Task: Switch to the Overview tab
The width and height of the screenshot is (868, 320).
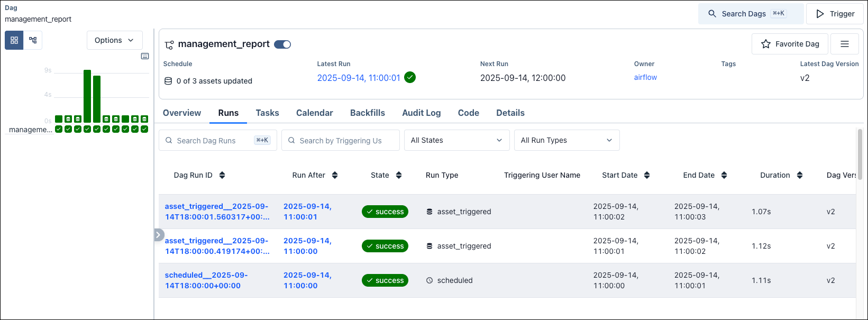Action: [182, 113]
